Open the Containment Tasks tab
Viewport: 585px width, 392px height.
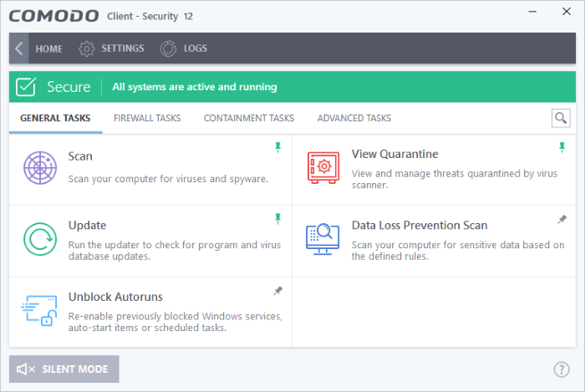249,118
